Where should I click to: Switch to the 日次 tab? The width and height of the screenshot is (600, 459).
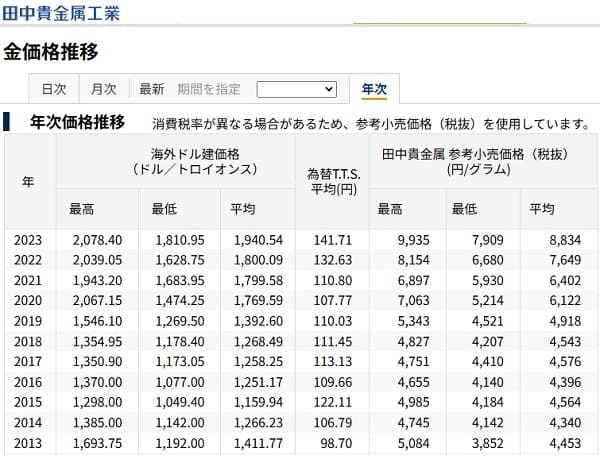click(x=54, y=89)
